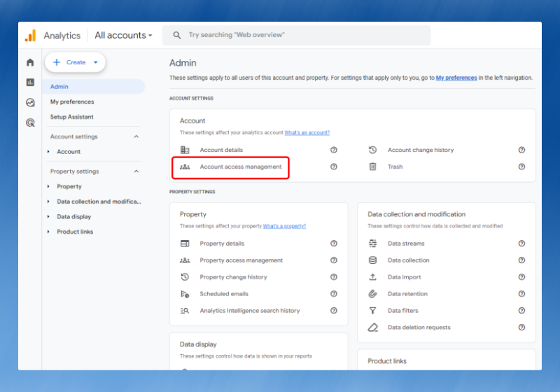The image size is (560, 392).
Task: Click the Account details building icon
Action: point(185,150)
